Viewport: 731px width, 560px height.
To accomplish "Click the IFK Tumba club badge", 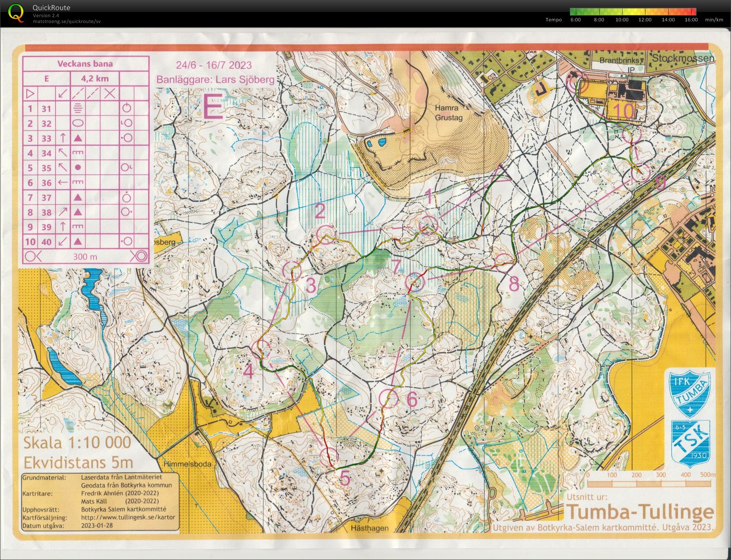I will [690, 393].
